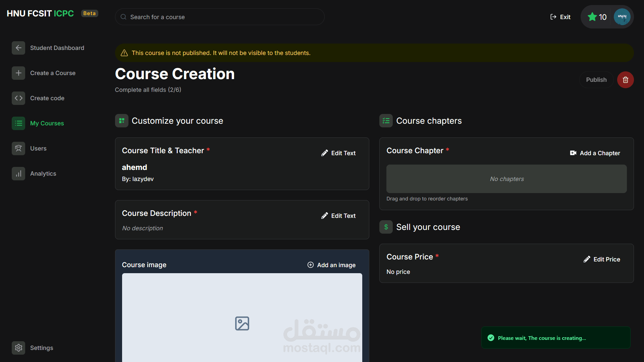The width and height of the screenshot is (644, 362).
Task: Select Create a Course in the sidebar
Action: [x=53, y=73]
